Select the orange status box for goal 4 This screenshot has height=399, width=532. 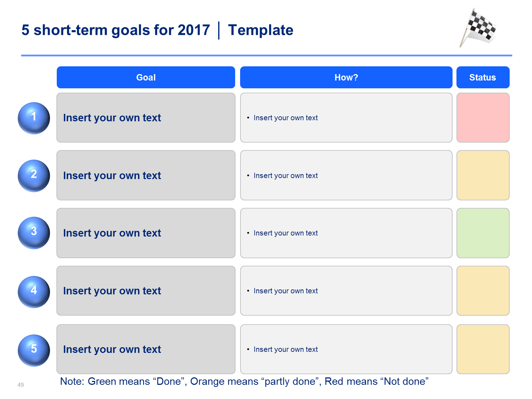483,291
